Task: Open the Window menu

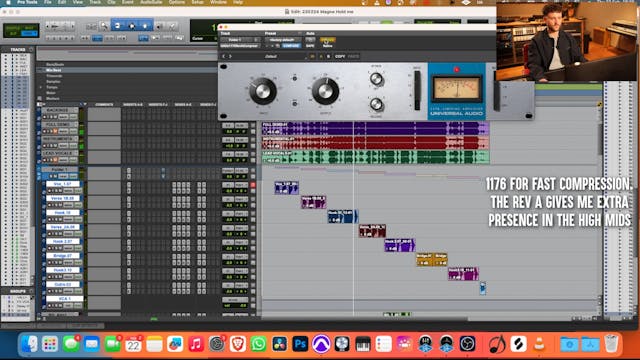Action: click(x=218, y=2)
